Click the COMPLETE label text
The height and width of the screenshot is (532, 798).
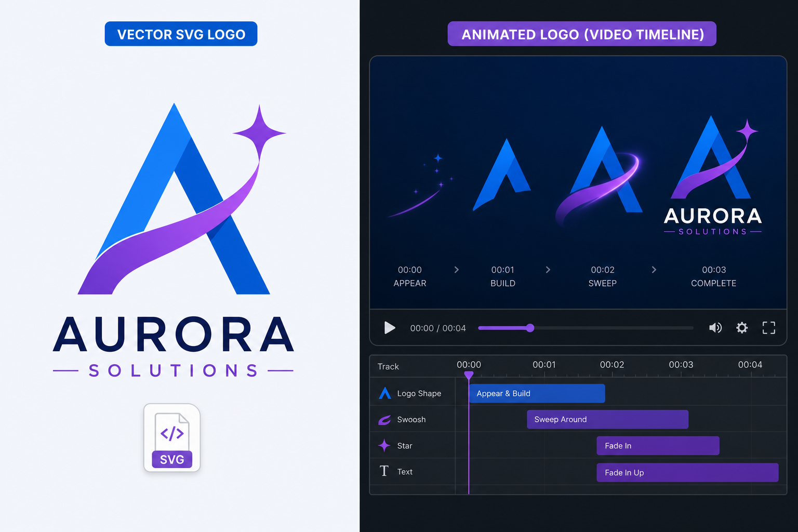coord(713,283)
